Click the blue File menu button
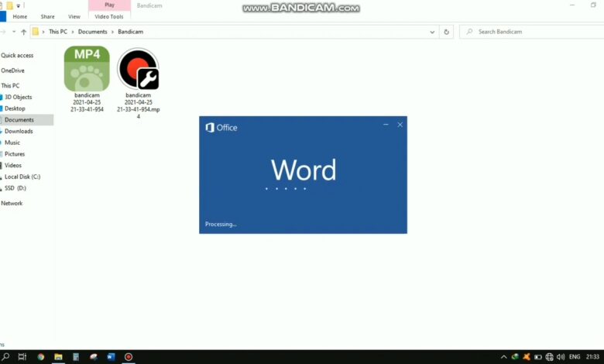604x364 pixels. (x=2, y=16)
